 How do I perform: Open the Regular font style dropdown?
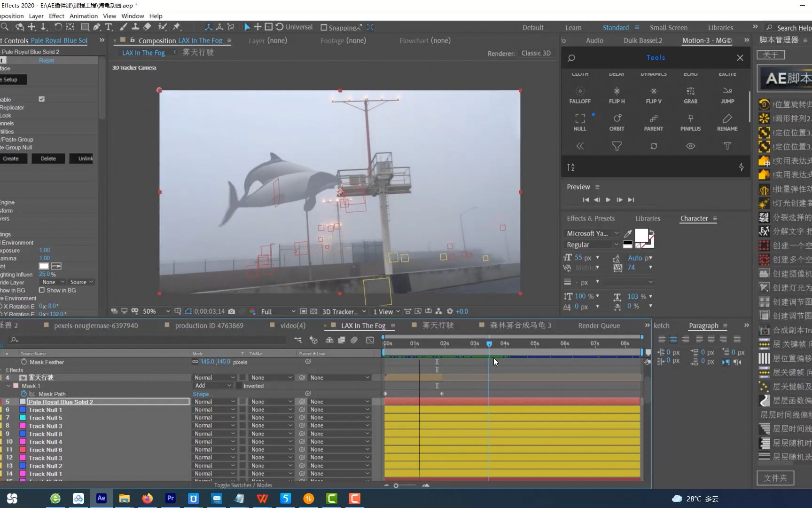pos(592,245)
